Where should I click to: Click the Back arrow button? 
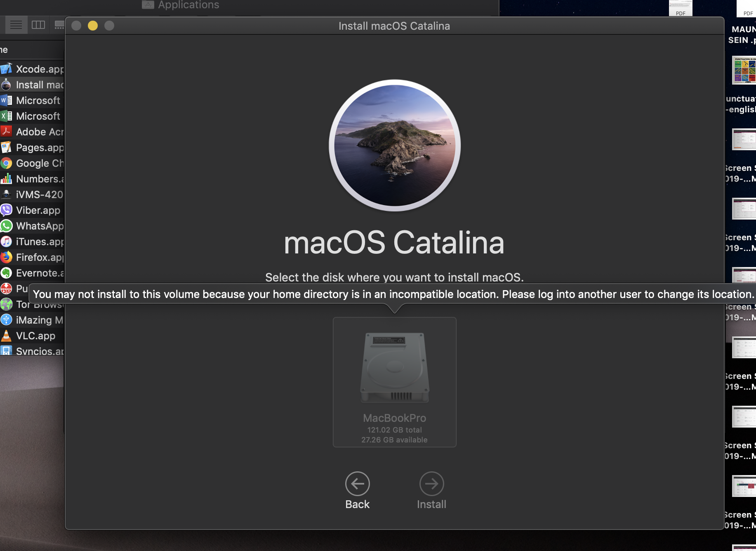[x=357, y=484]
